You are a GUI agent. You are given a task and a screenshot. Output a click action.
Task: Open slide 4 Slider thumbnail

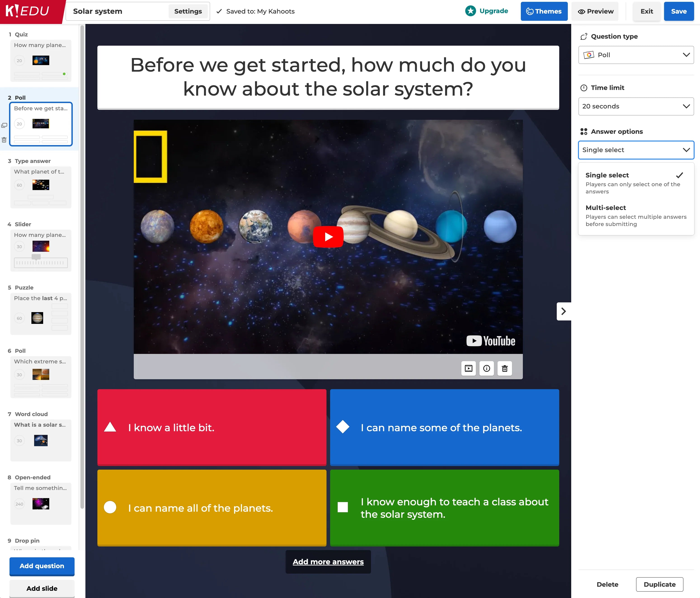41,250
